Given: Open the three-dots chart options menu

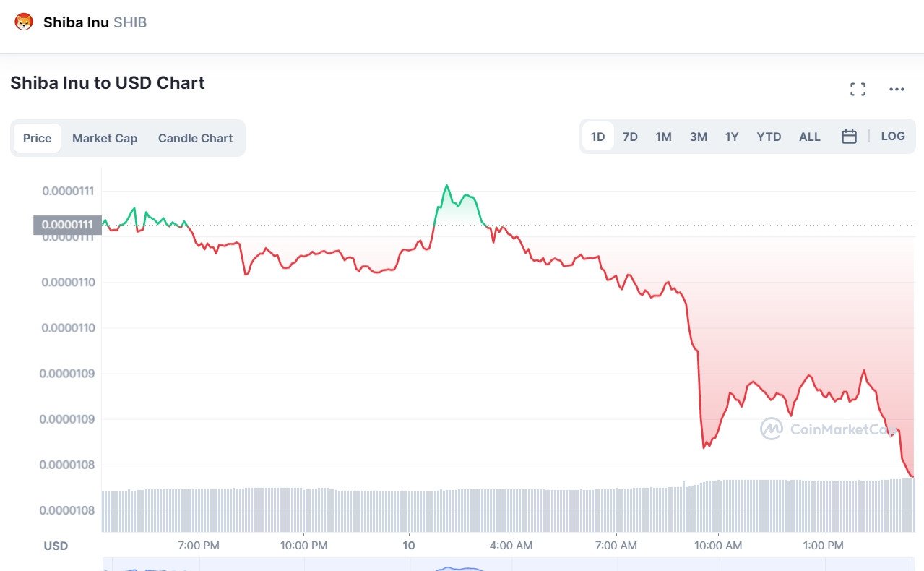Looking at the screenshot, I should pyautogui.click(x=897, y=90).
